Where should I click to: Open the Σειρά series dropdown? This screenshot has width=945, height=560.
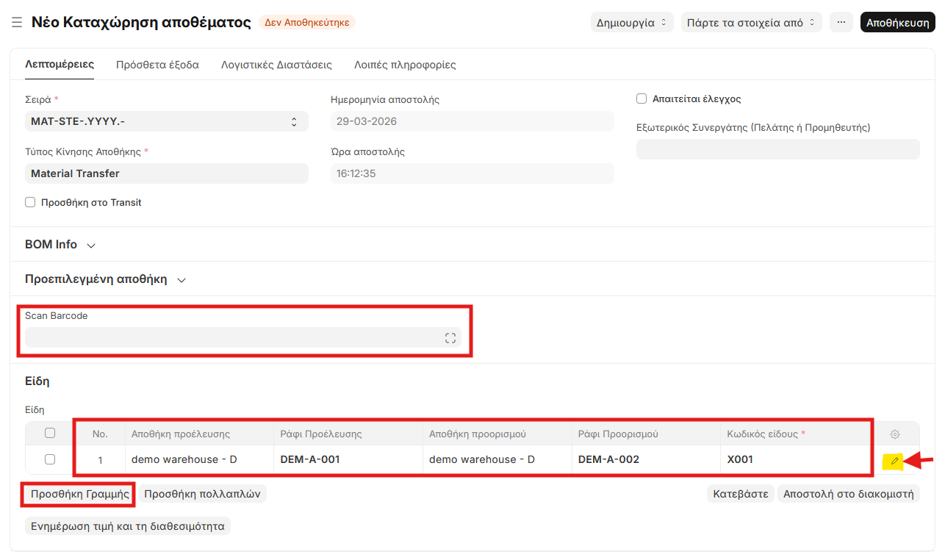pyautogui.click(x=166, y=121)
